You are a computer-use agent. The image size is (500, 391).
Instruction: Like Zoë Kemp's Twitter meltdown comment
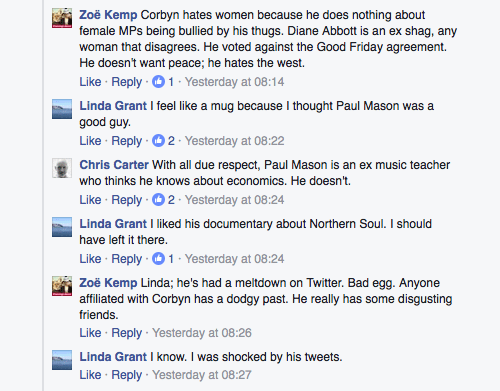tap(90, 333)
